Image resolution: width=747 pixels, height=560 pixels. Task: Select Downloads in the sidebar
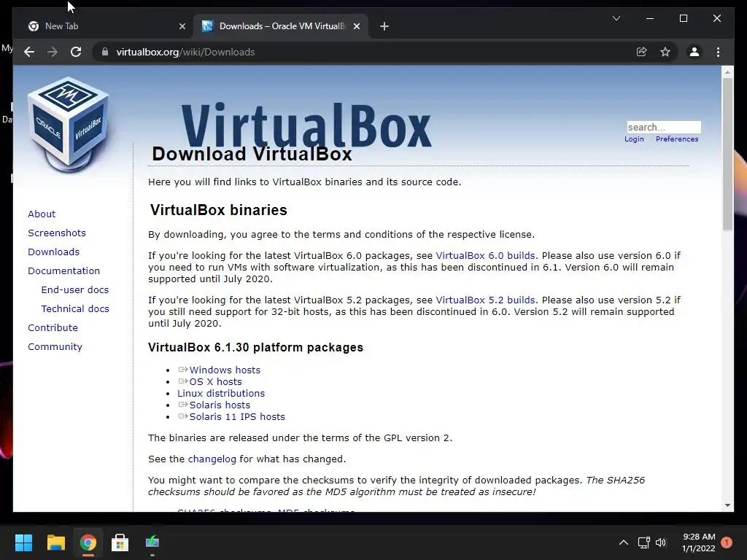(53, 252)
